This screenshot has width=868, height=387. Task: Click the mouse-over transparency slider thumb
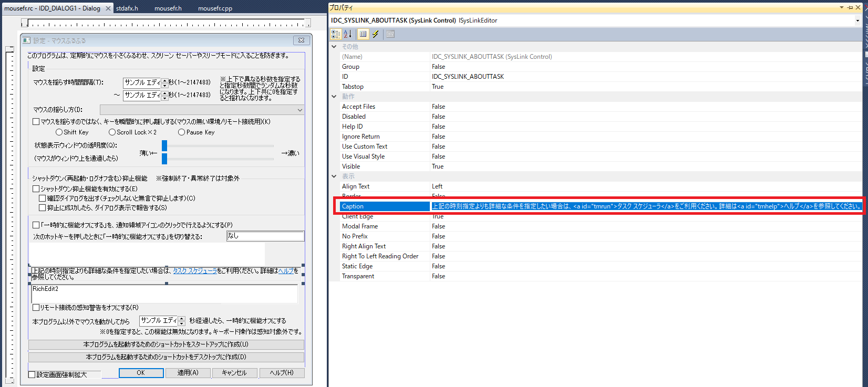tap(164, 159)
